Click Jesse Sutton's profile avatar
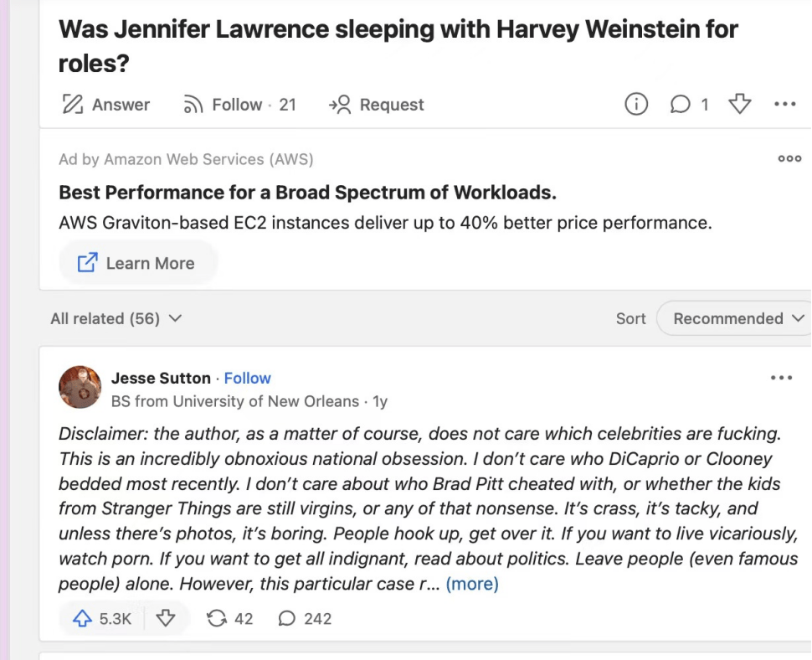This screenshot has width=812, height=660. click(x=80, y=387)
